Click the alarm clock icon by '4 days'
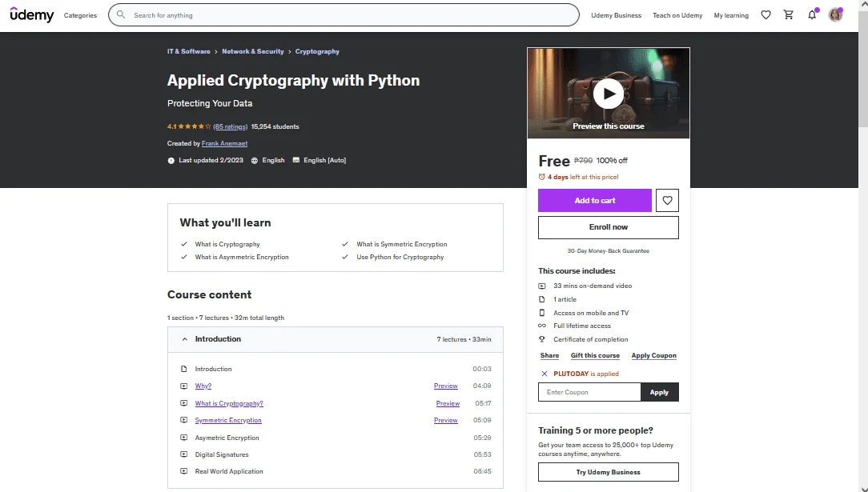 click(x=542, y=177)
